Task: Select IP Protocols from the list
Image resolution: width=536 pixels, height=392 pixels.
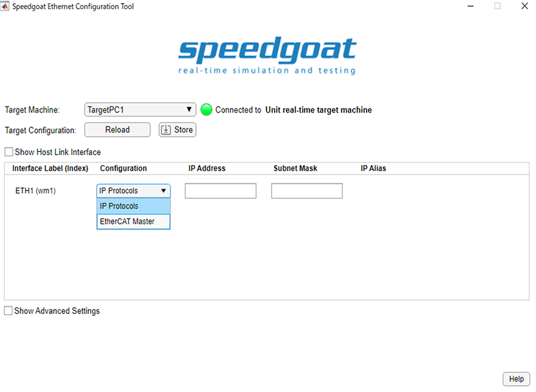Action: coord(133,206)
